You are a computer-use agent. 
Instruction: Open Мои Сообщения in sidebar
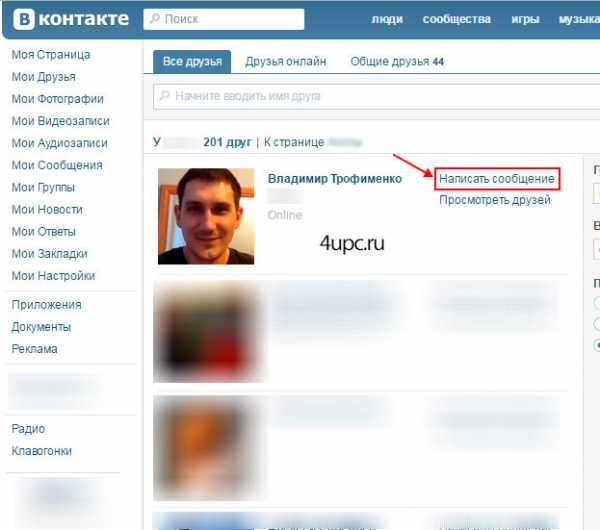pos(57,165)
